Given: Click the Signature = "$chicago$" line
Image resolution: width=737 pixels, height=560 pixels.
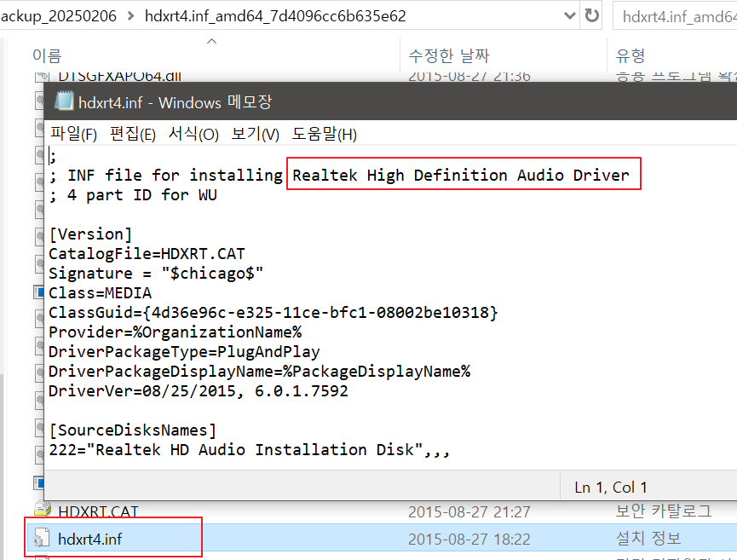Looking at the screenshot, I should tap(156, 274).
